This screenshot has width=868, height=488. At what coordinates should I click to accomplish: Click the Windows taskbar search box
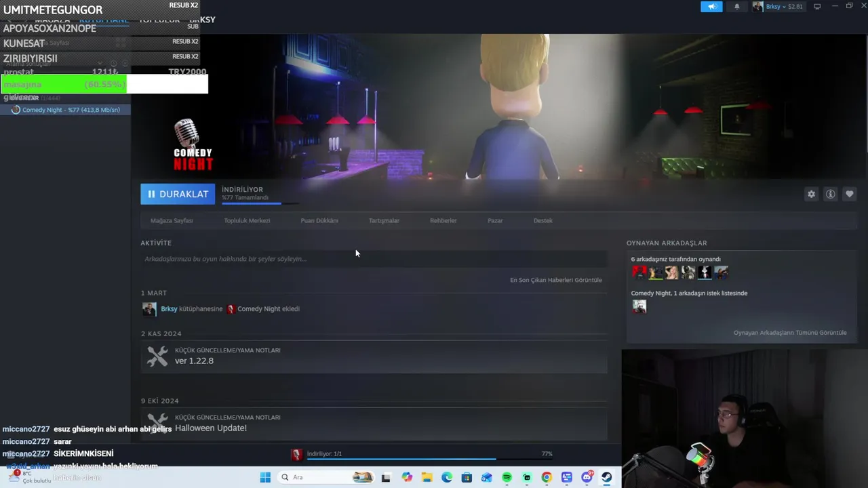327,477
